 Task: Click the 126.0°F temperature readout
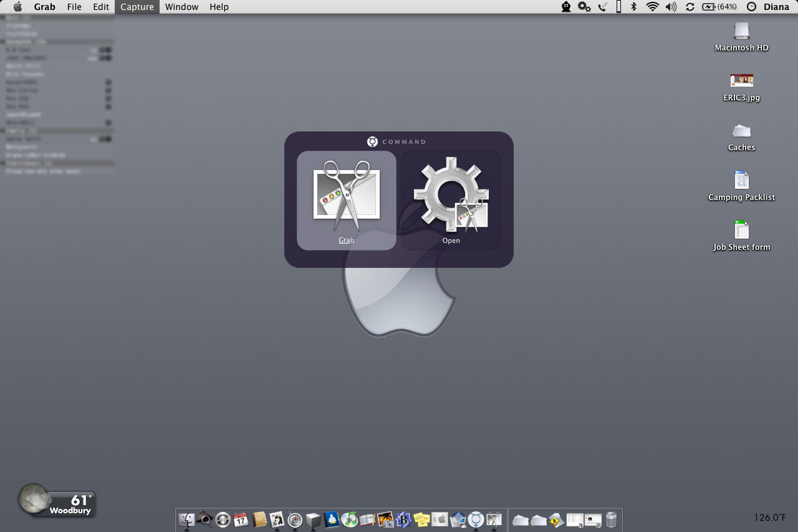[770, 518]
